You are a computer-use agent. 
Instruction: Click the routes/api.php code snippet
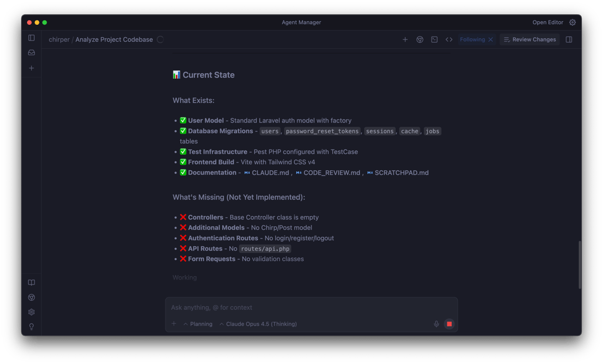tap(265, 249)
